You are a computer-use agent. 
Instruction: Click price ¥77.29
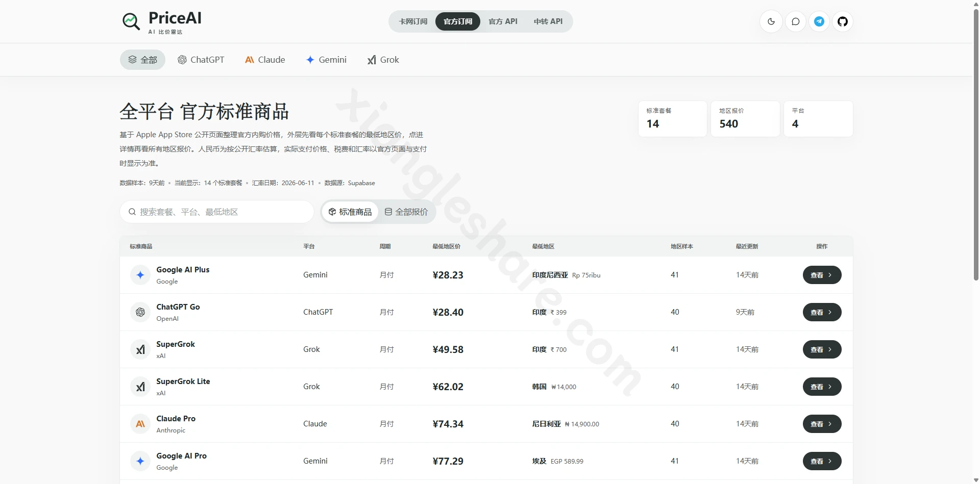[448, 461]
